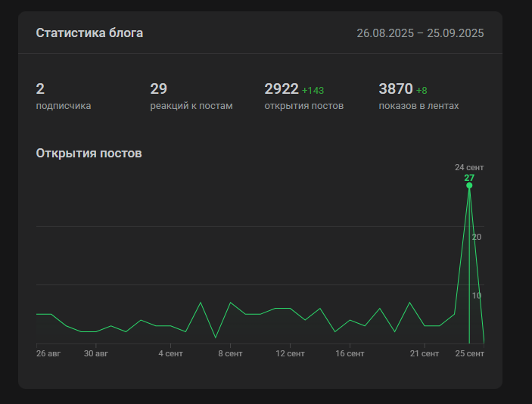Click the "16 сент" axis label
The image size is (532, 404).
click(x=350, y=353)
